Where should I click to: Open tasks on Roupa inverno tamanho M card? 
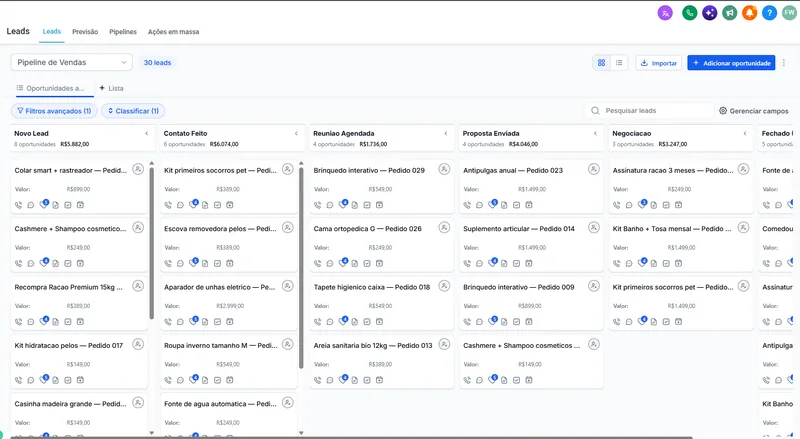(x=217, y=380)
